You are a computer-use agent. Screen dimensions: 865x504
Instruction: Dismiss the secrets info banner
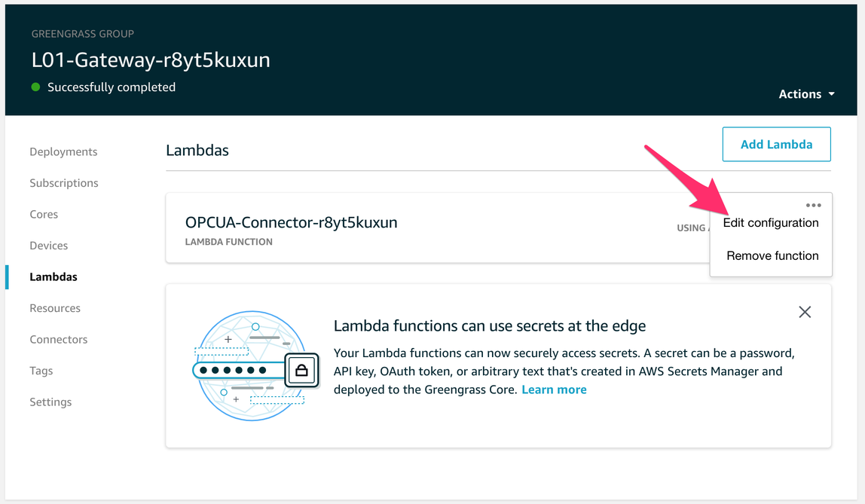(805, 312)
